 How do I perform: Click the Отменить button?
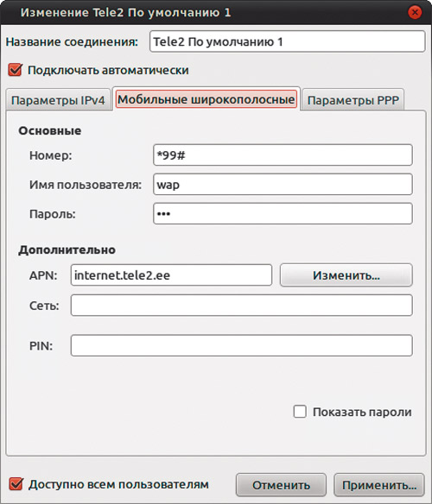[x=281, y=485]
